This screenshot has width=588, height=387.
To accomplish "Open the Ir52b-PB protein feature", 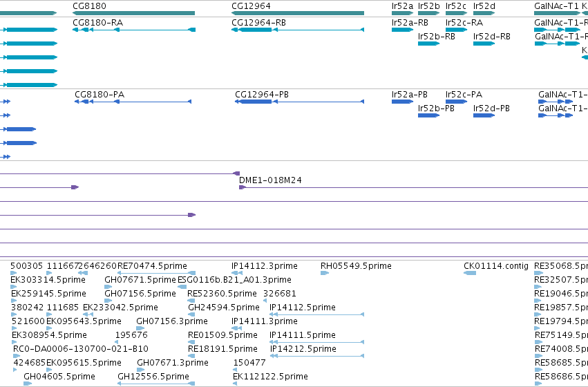I will tap(428, 115).
